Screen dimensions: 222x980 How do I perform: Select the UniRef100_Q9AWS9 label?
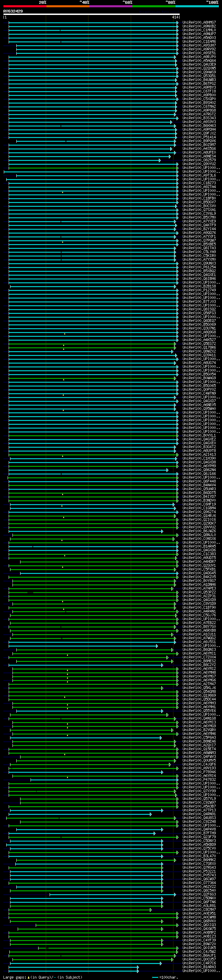tap(199, 72)
